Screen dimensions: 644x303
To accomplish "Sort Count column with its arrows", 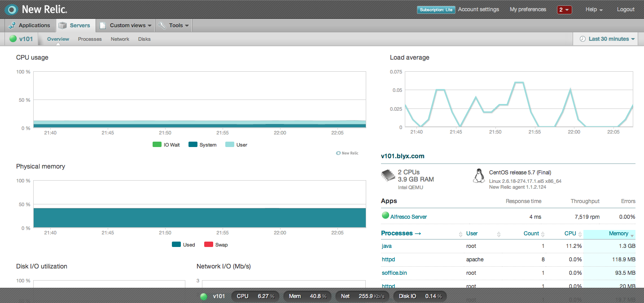I will pos(543,234).
